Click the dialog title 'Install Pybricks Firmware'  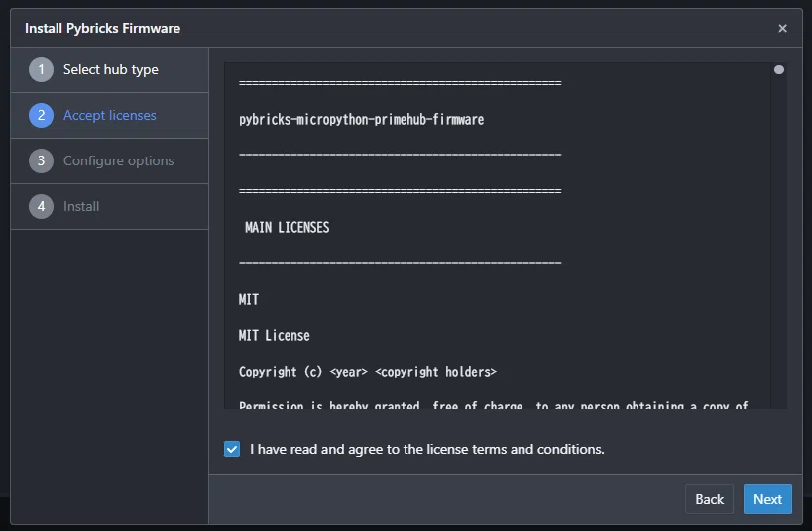pos(102,28)
